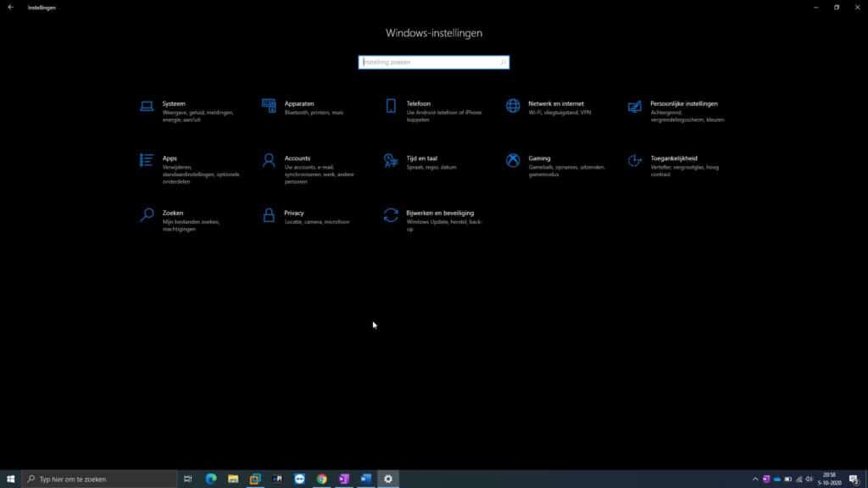Screen dimensions: 868x488
Task: Select the 'Tijd en taal' text
Action: [422, 158]
